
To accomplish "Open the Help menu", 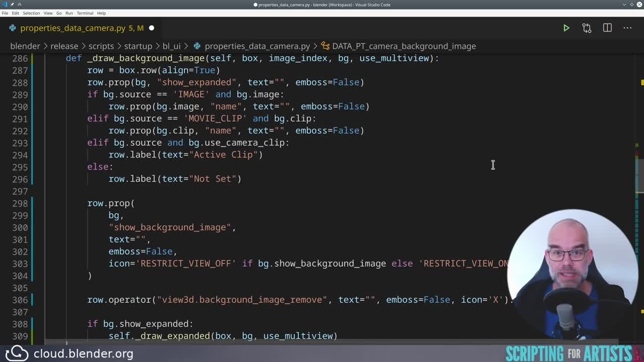I will click(x=101, y=13).
